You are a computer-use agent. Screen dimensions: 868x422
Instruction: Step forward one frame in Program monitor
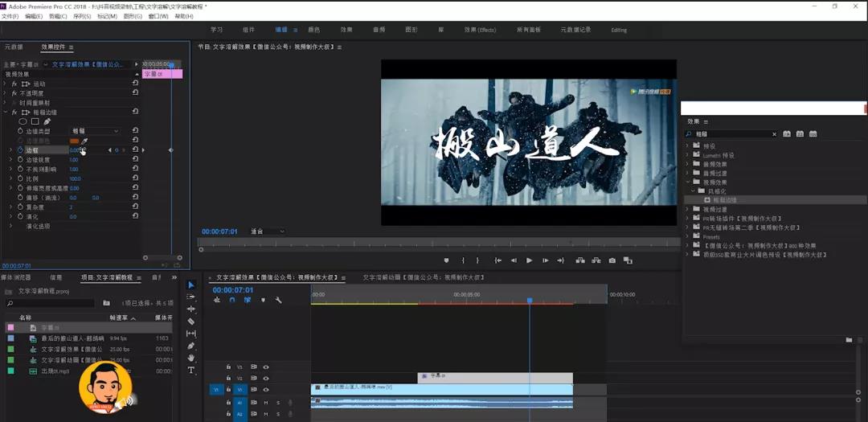click(x=545, y=260)
